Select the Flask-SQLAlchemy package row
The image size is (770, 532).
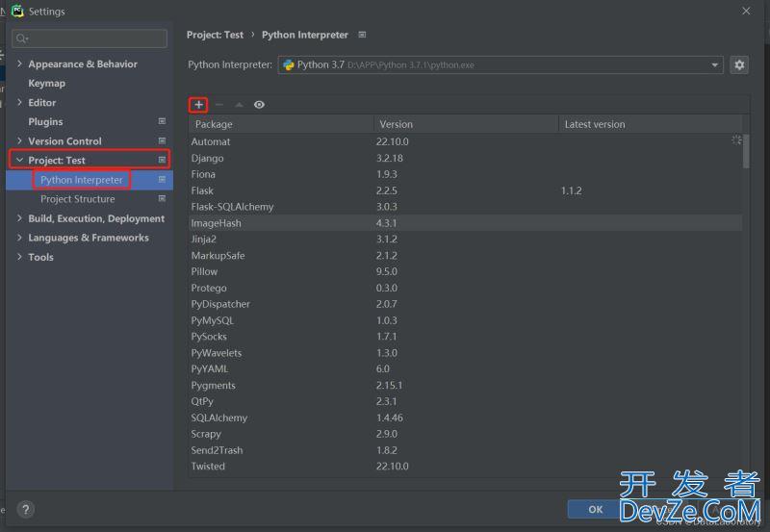(466, 207)
